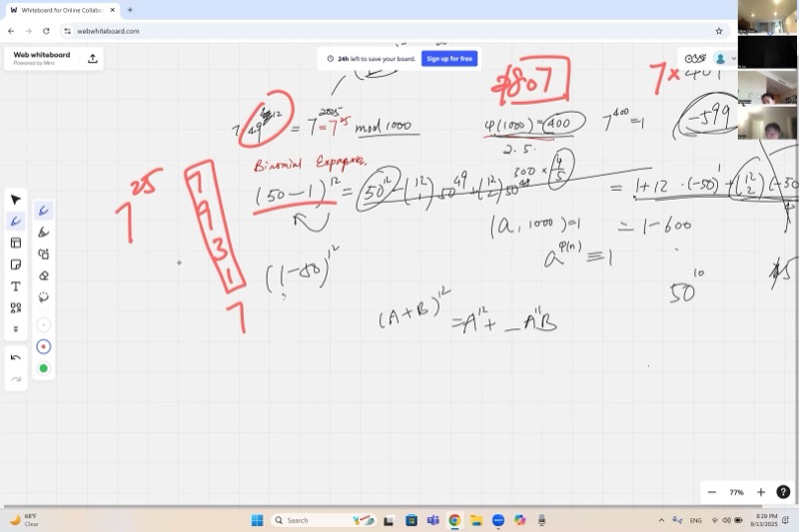Image resolution: width=799 pixels, height=532 pixels.
Task: Choose the sticky note tool
Action: 15,265
